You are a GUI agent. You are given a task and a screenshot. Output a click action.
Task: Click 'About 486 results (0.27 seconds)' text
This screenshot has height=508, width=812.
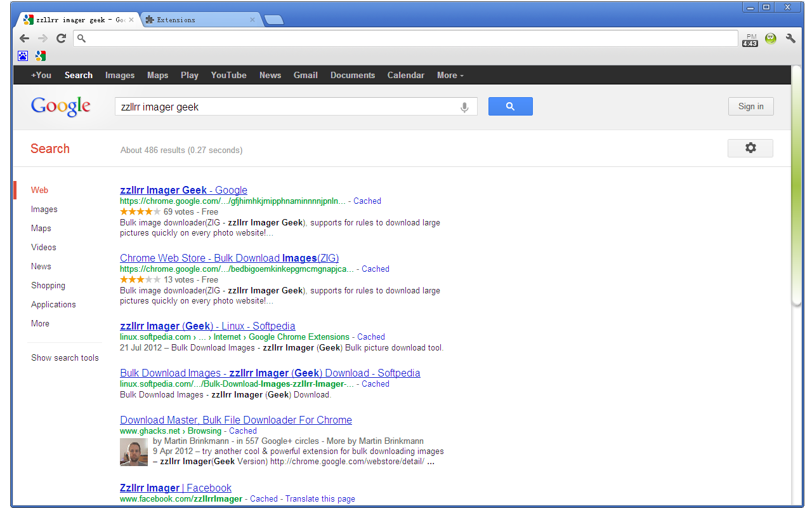[x=181, y=150]
